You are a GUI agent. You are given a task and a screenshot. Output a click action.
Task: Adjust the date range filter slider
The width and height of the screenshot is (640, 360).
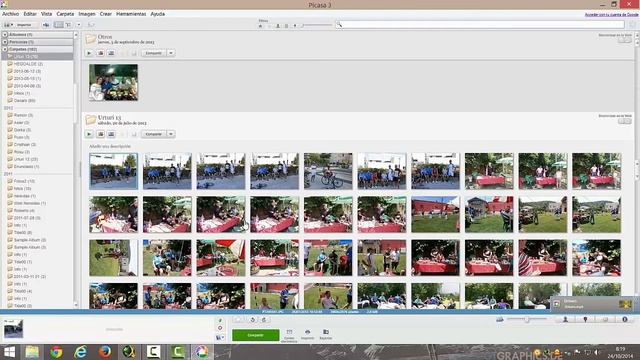[x=317, y=25]
